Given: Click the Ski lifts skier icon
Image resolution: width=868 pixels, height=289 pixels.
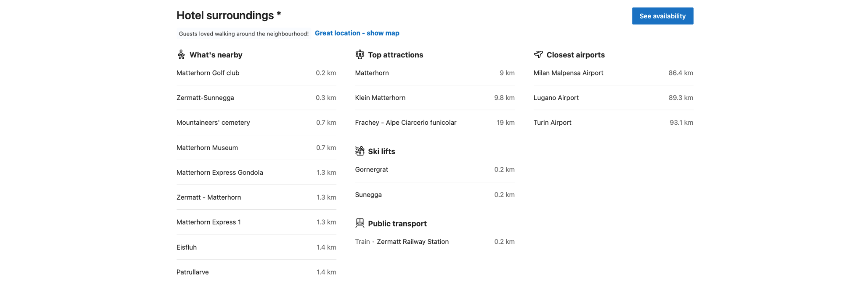Looking at the screenshot, I should (x=360, y=151).
